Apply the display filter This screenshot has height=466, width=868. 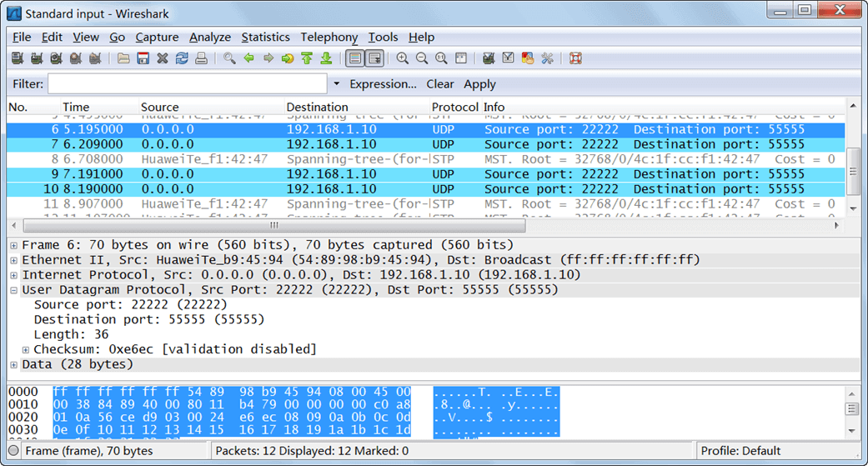click(479, 84)
